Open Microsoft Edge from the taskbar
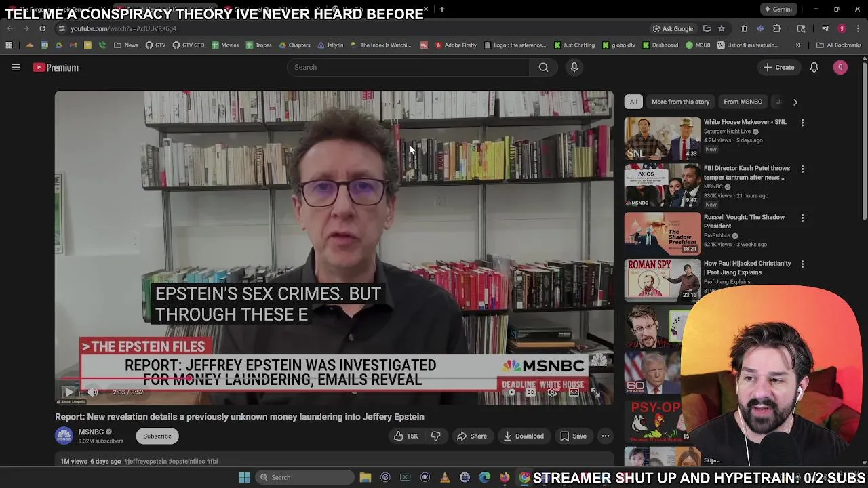The height and width of the screenshot is (488, 868). point(484,477)
